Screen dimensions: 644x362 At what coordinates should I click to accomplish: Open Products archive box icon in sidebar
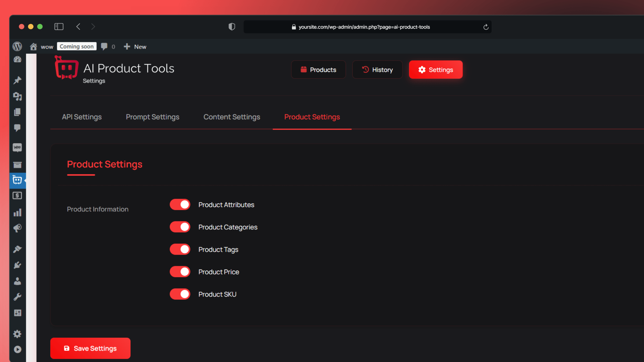17,165
